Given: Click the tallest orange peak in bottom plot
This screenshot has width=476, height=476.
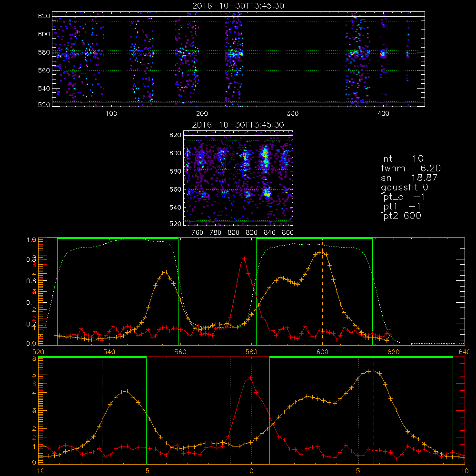Looking at the screenshot, I should [374, 371].
